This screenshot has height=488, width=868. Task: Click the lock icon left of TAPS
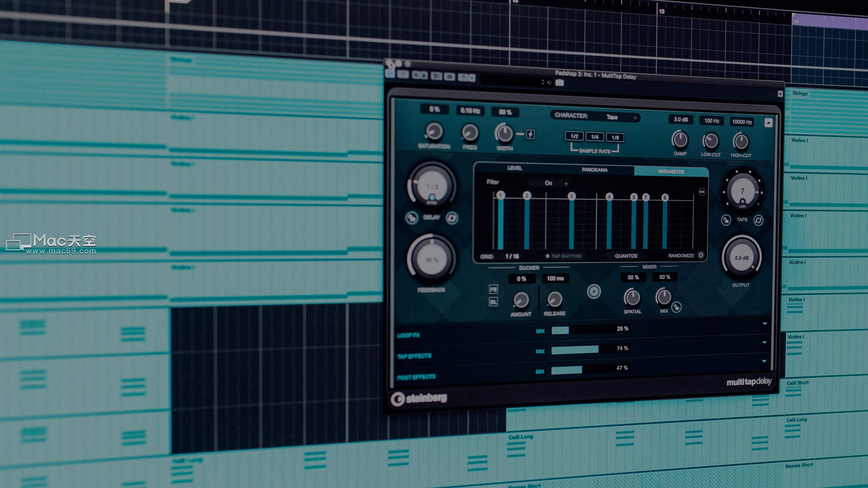coord(726,220)
